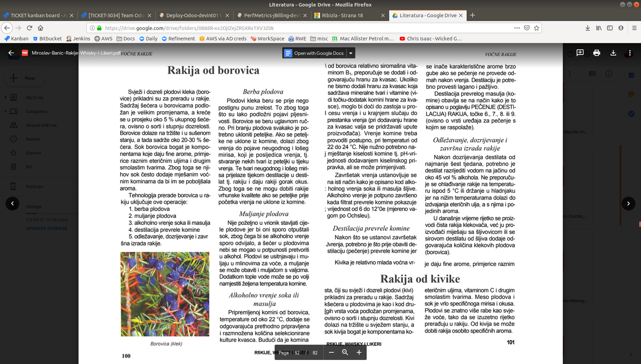The image size is (641, 364).
Task: Click 'Berba plodova' section heading
Action: [263, 92]
